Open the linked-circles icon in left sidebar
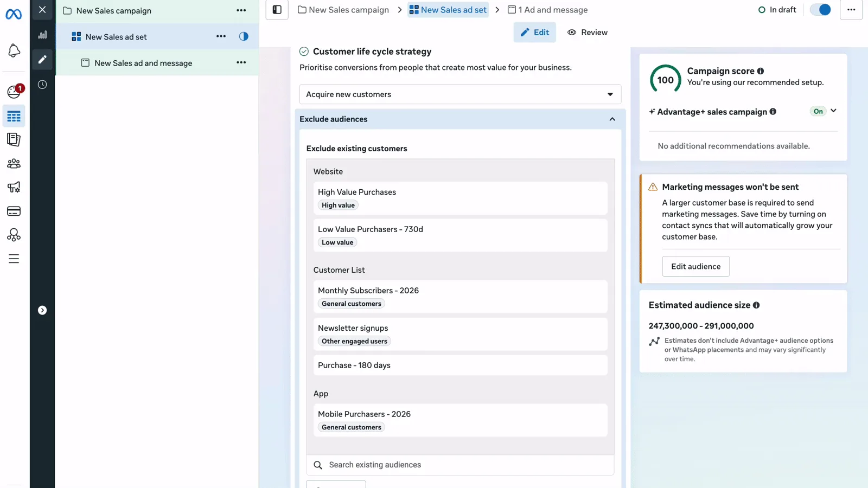 point(14,234)
